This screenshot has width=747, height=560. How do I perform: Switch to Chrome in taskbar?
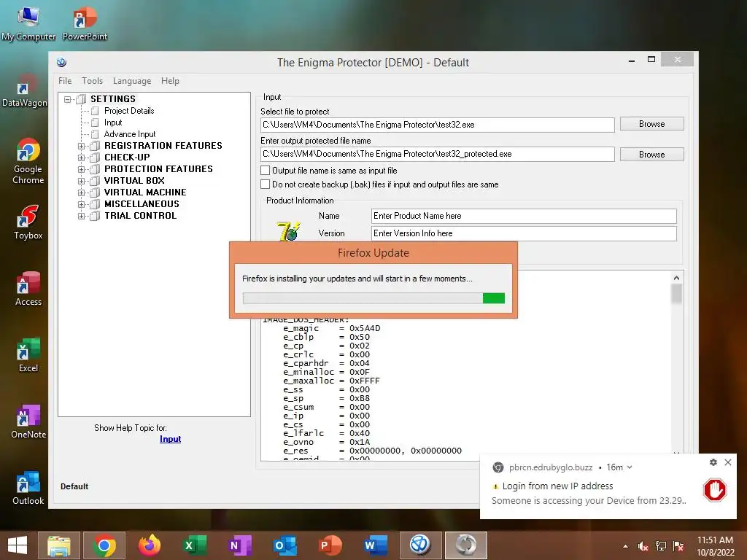[x=104, y=545]
